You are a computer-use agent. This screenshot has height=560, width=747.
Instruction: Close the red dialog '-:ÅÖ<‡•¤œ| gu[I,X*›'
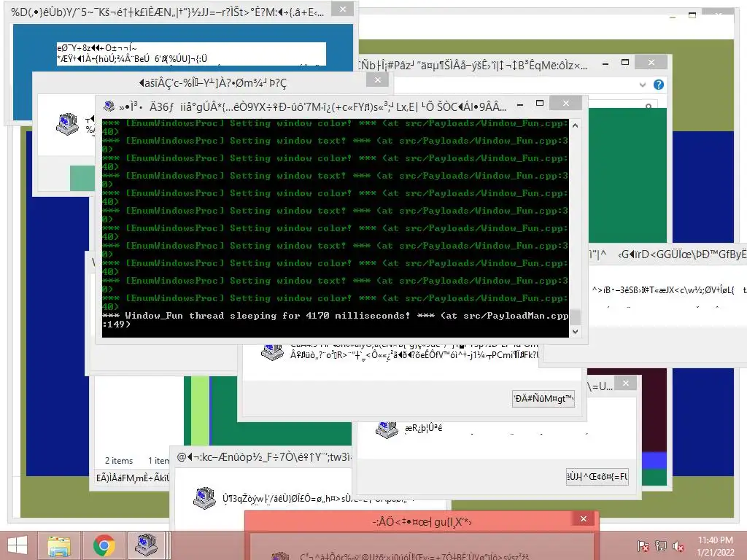tap(583, 519)
